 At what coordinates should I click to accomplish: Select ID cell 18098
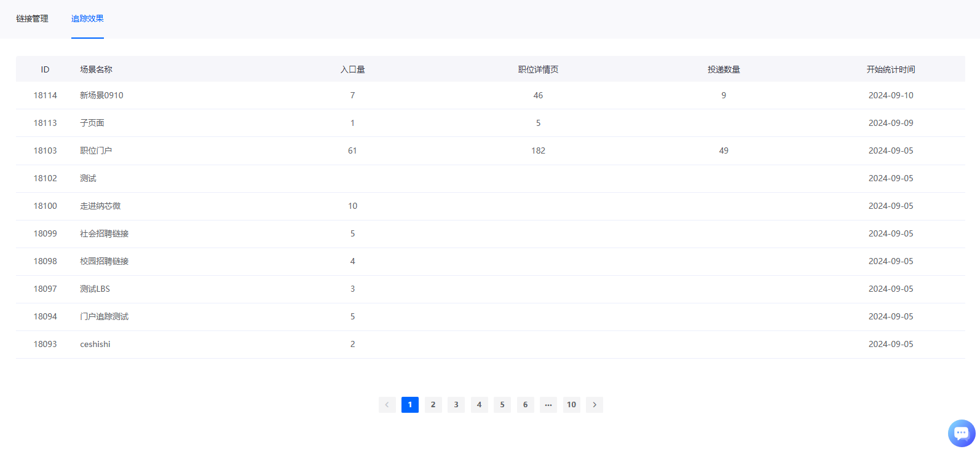[45, 261]
